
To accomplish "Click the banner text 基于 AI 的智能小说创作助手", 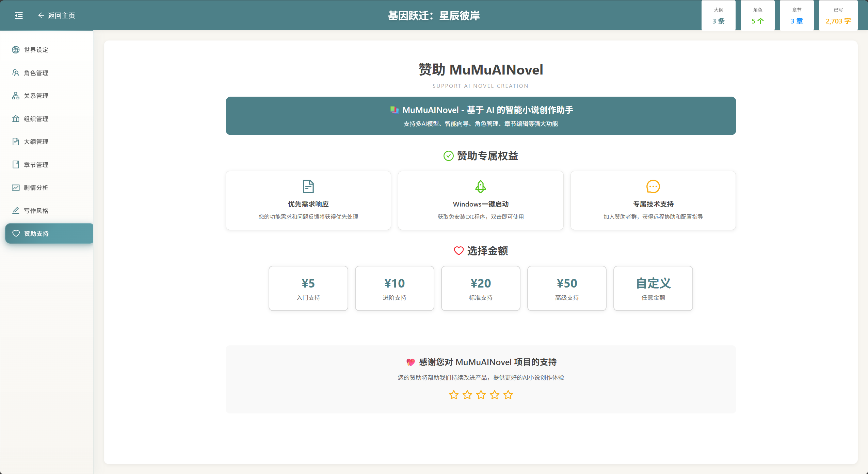I will [520, 110].
